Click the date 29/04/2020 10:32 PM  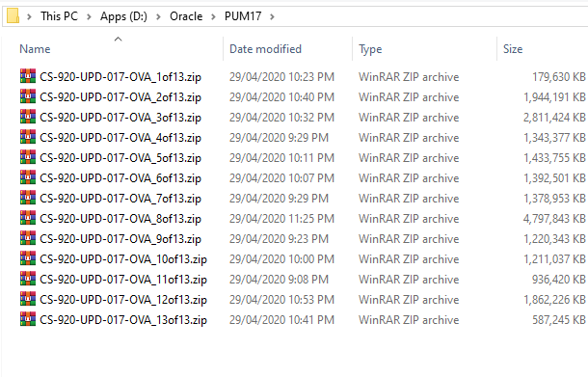click(x=281, y=118)
